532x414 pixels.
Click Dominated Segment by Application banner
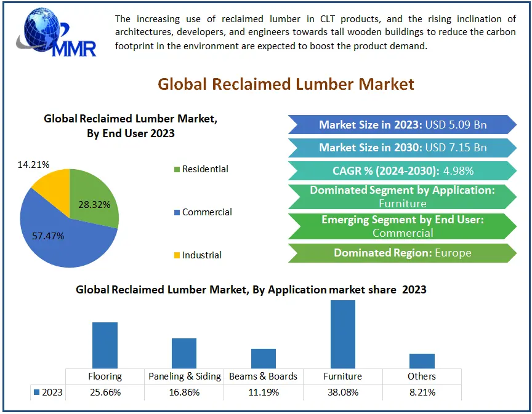coord(402,197)
